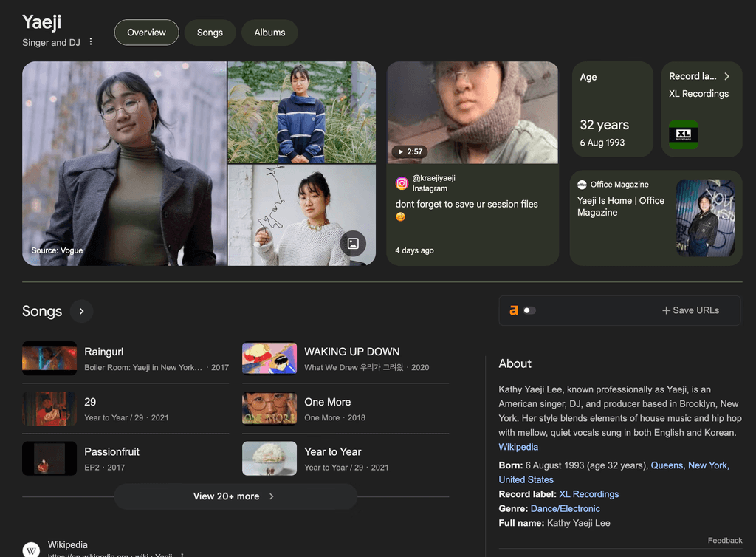Open the XL Recordings link in About
The height and width of the screenshot is (557, 756).
point(588,493)
